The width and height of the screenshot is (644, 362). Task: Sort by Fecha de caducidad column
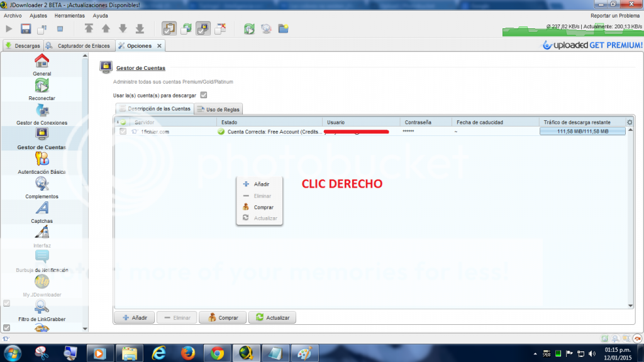[x=496, y=122]
